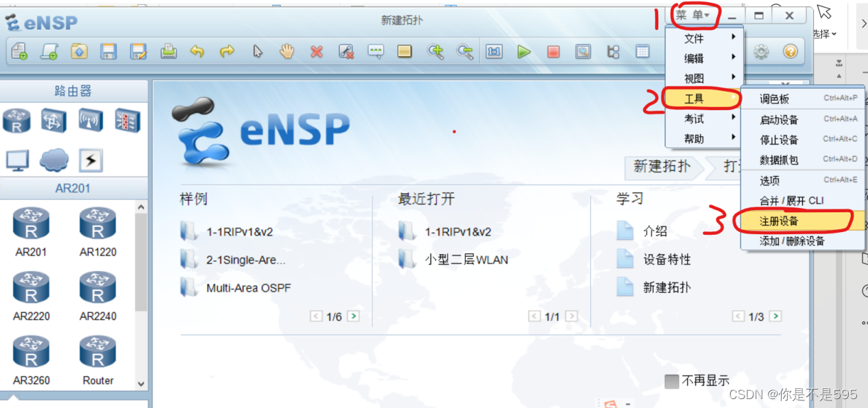
Task: Expand the 视图 submenu
Action: click(704, 78)
